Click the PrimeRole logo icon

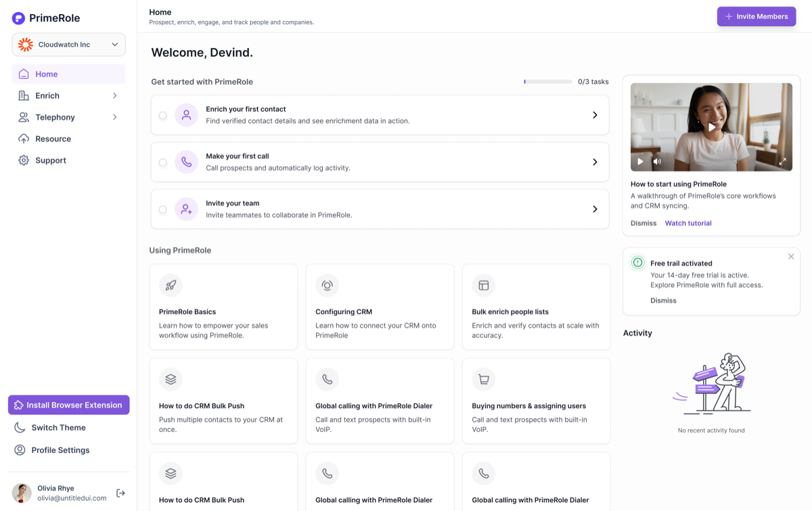point(18,18)
